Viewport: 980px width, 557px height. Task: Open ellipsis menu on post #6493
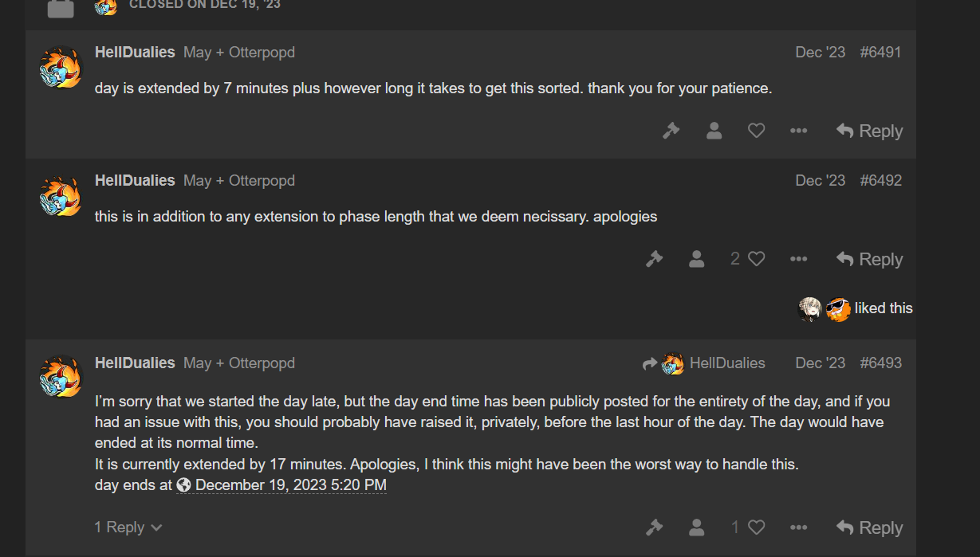point(798,528)
